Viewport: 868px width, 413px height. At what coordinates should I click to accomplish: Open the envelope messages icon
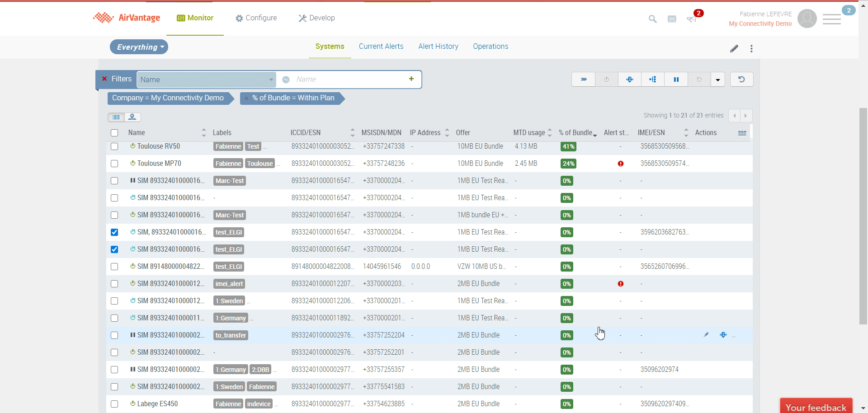click(672, 19)
